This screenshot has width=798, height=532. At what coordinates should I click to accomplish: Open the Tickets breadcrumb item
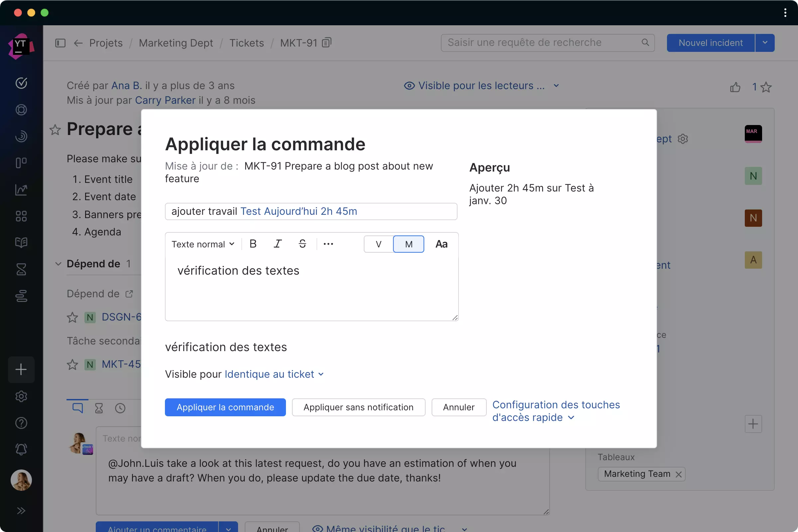(247, 43)
